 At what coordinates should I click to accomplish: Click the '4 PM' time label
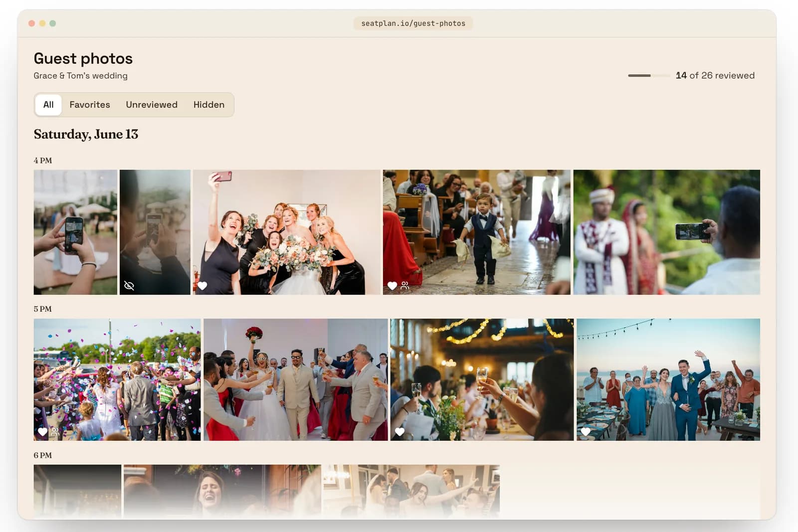(x=43, y=161)
